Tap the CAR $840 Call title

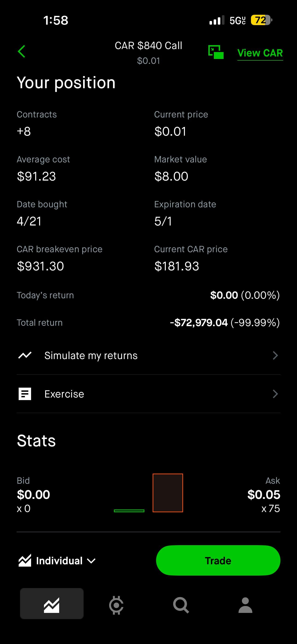click(x=148, y=46)
